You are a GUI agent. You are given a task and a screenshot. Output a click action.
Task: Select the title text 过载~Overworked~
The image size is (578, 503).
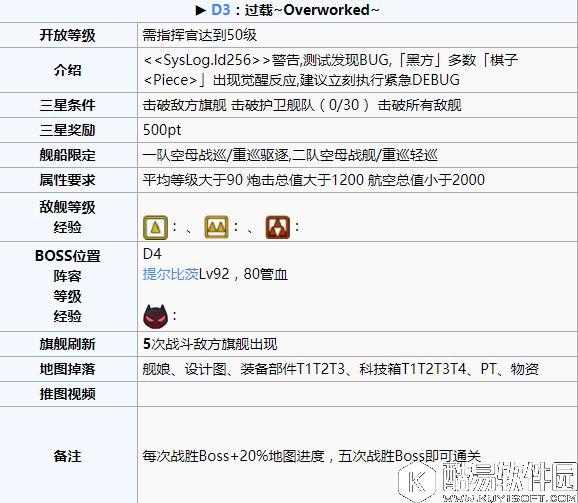(312, 10)
